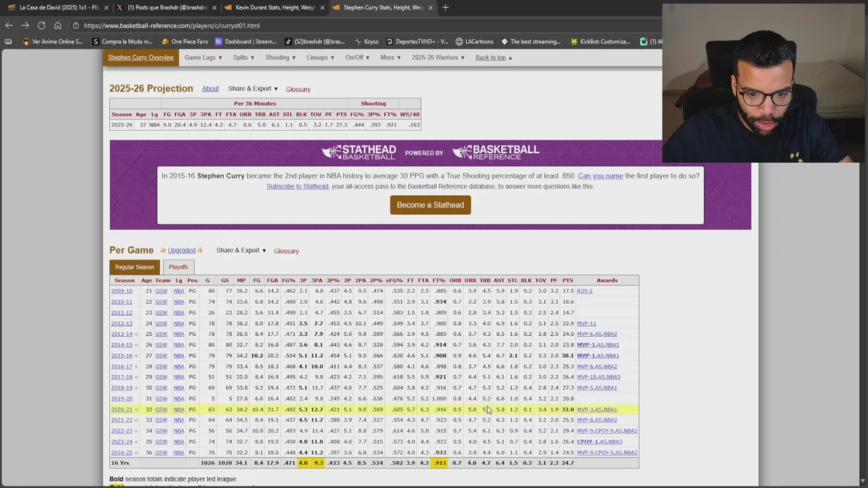868x488 pixels.
Task: Open the DeportesTVHD+ bookmark
Action: point(416,41)
